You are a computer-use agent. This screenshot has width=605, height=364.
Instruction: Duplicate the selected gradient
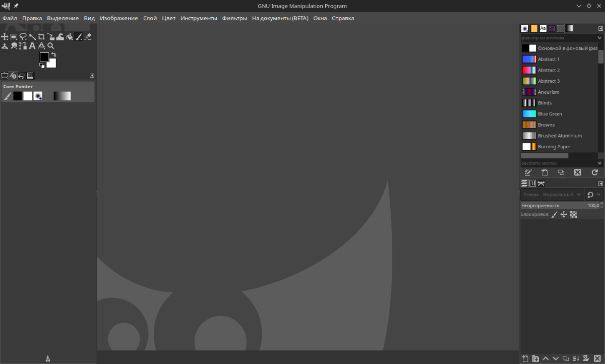tap(561, 172)
